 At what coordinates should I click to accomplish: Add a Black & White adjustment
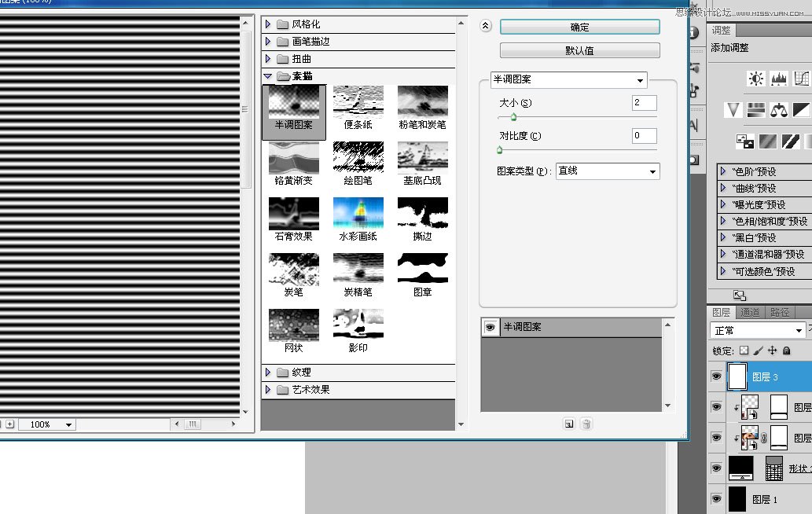[801, 110]
